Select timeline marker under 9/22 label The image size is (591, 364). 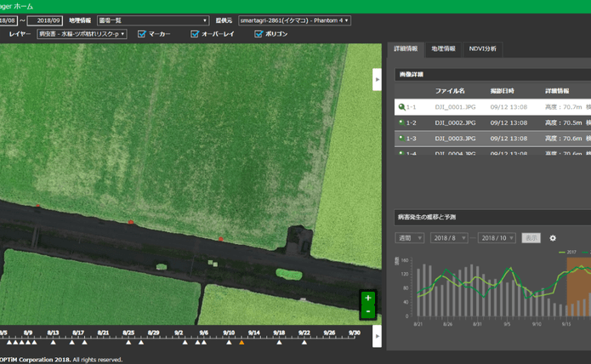tap(304, 342)
